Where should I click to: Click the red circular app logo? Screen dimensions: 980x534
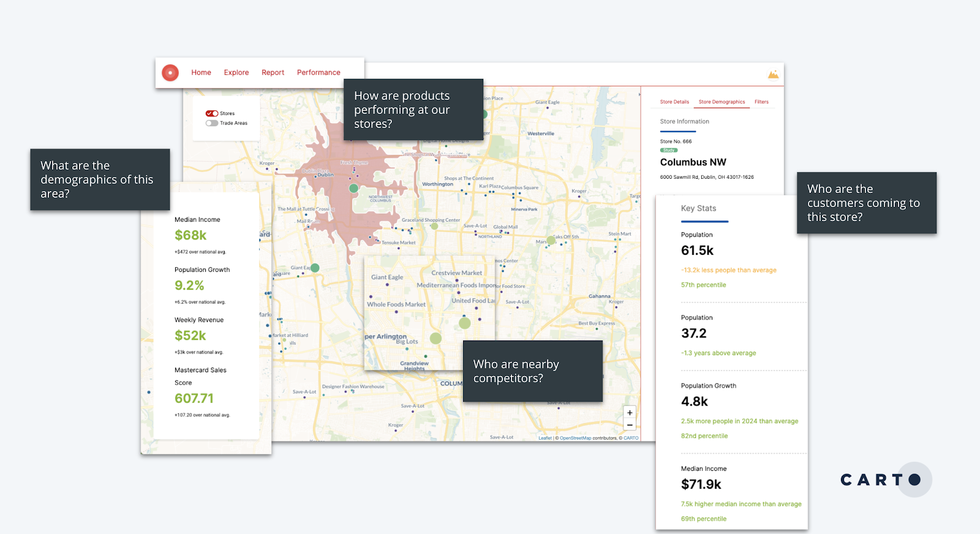tap(170, 73)
